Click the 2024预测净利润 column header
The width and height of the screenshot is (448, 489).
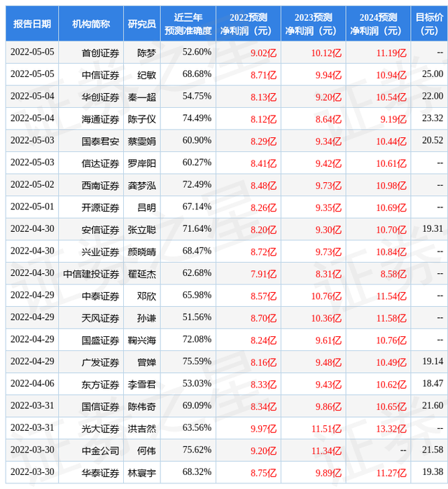(378, 24)
